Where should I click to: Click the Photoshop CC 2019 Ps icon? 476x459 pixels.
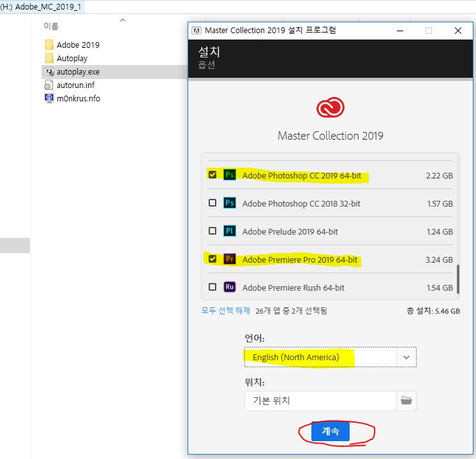[x=230, y=175]
